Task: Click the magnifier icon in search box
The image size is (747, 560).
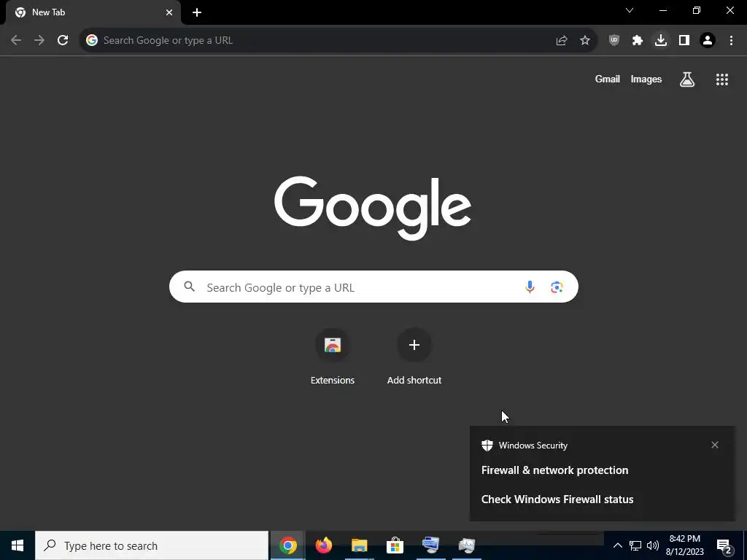Action: (x=189, y=287)
